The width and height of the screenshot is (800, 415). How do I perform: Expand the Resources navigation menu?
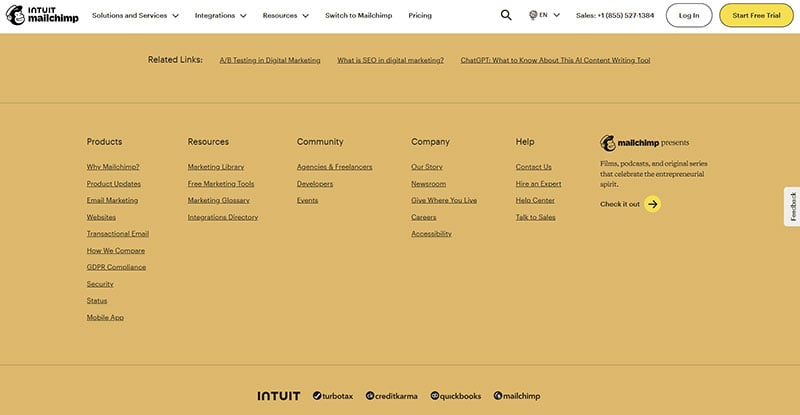tap(285, 16)
